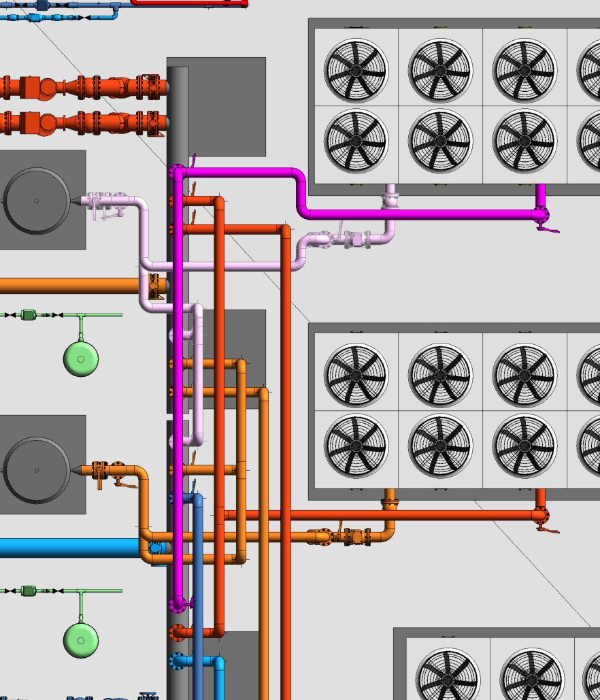
Task: Select the magenta flange at pipe top
Action: 178,170
